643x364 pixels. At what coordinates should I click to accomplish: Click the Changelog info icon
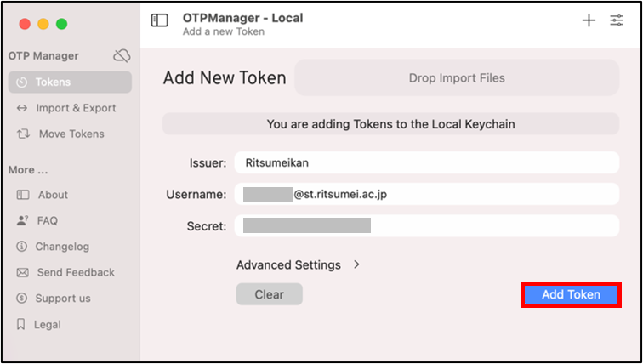click(21, 247)
